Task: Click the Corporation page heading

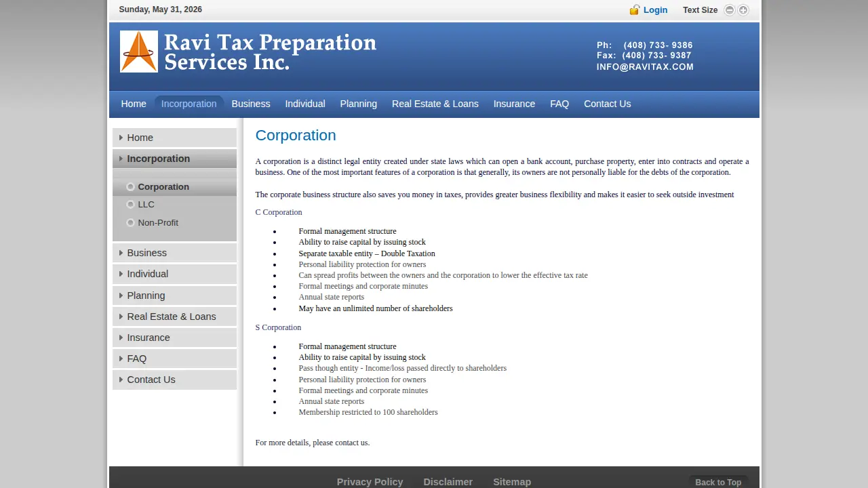Action: [296, 136]
